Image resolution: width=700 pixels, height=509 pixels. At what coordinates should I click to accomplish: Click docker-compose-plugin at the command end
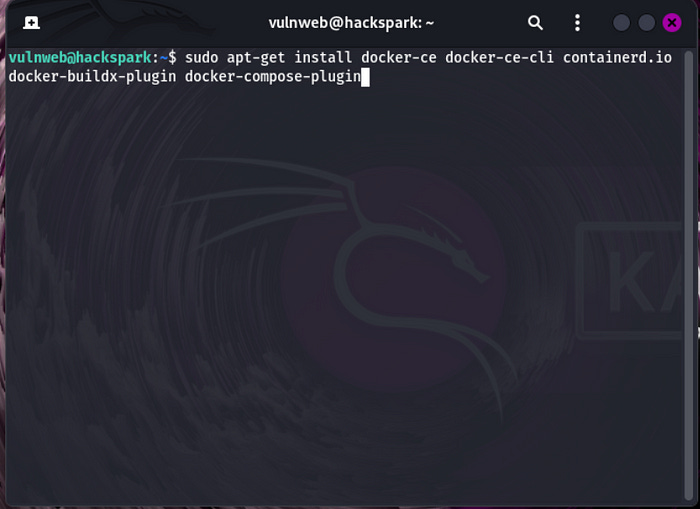click(273, 77)
